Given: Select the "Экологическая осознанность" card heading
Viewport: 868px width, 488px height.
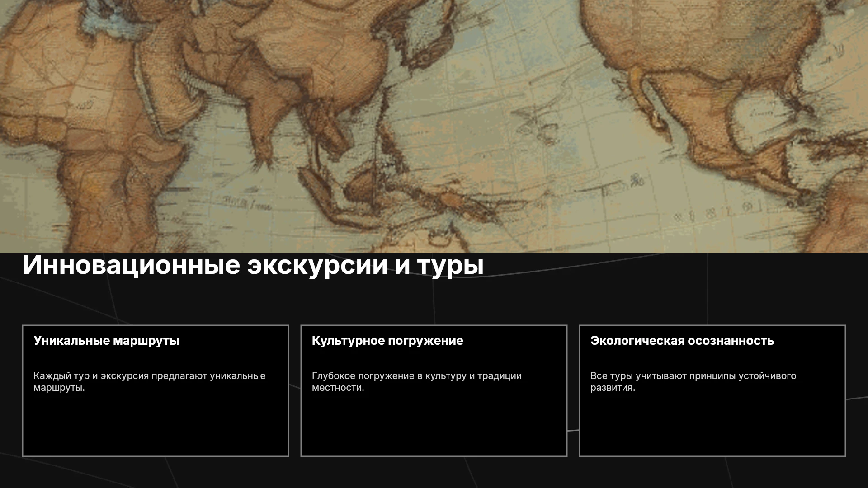Looking at the screenshot, I should click(x=682, y=341).
